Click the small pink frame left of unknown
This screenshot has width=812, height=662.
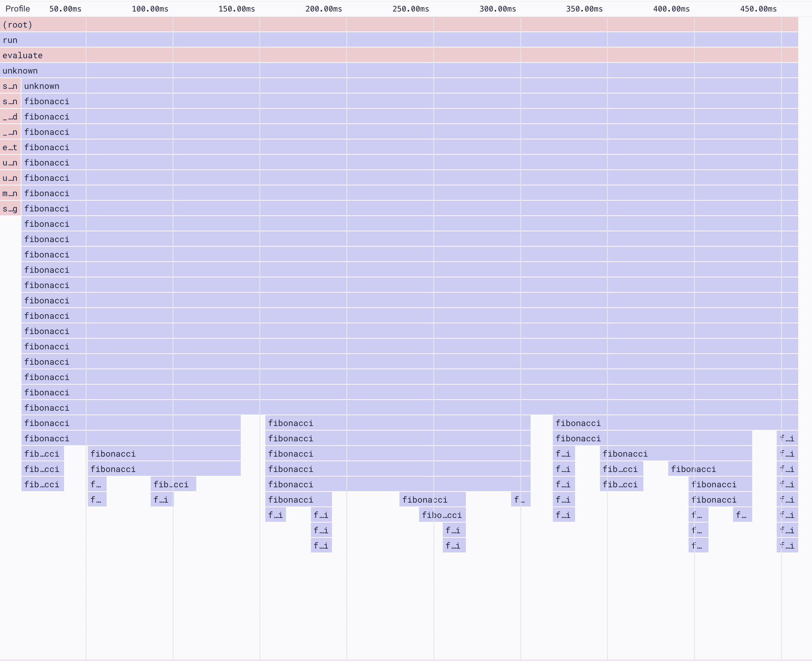tap(10, 86)
